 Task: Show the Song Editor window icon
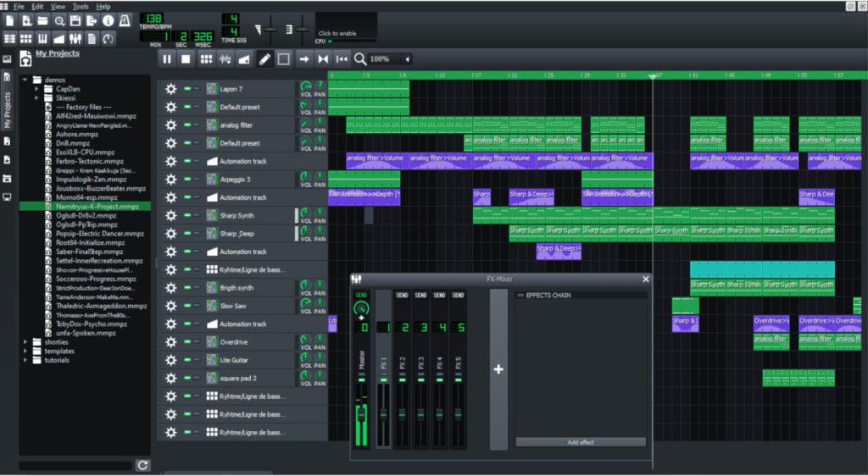[10, 39]
